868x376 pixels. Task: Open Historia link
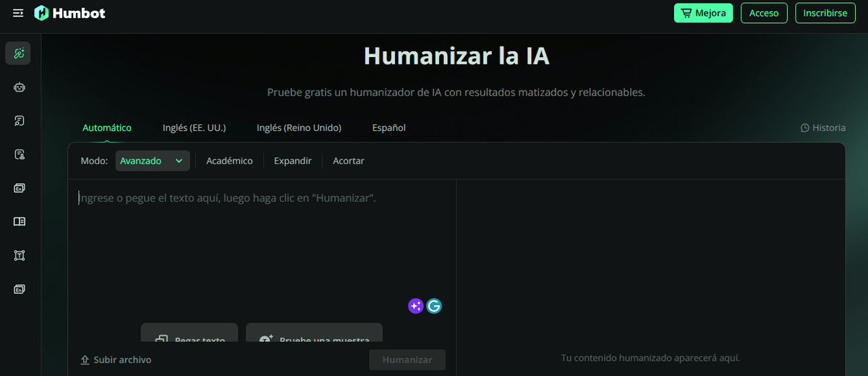tap(822, 128)
